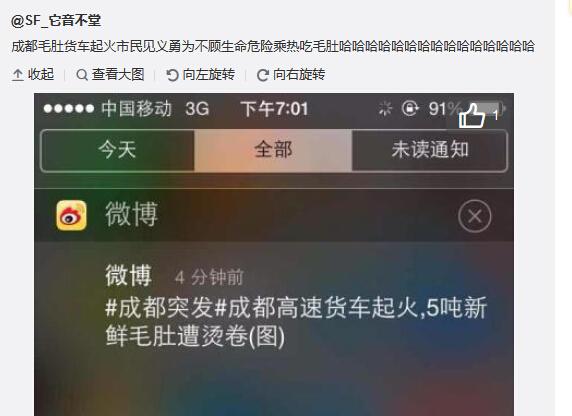572x416 pixels.
Task: Click the loading spinner in status bar
Action: tap(385, 108)
